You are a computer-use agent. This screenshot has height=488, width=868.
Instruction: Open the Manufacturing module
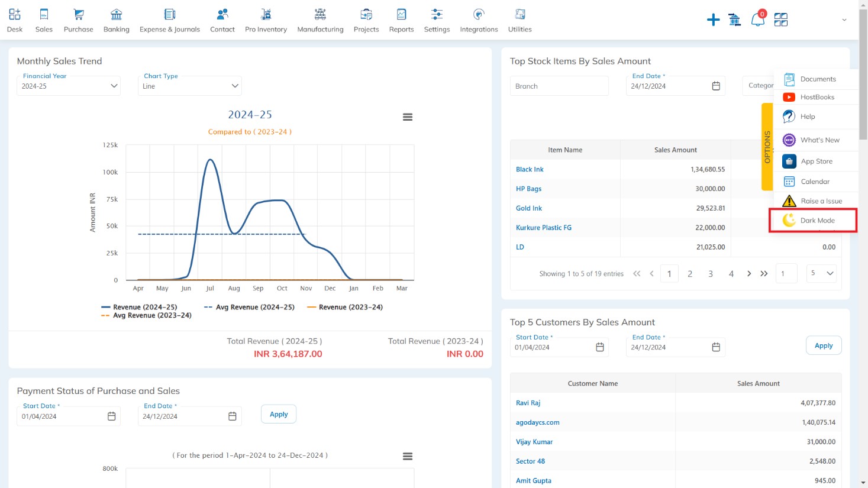click(320, 20)
